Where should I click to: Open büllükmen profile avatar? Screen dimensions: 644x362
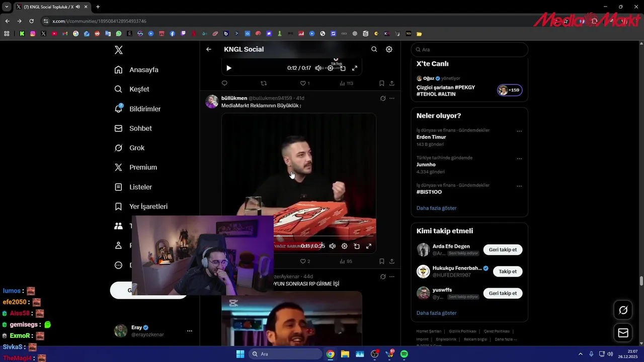click(212, 102)
